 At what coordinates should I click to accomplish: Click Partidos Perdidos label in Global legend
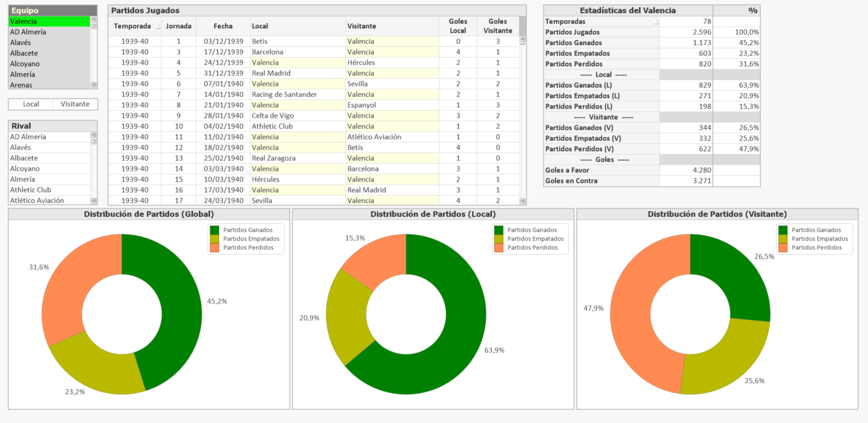[248, 248]
